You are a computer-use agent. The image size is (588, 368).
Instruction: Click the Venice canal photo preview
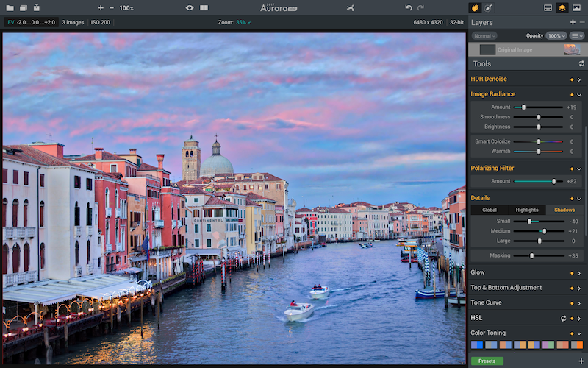[234, 198]
